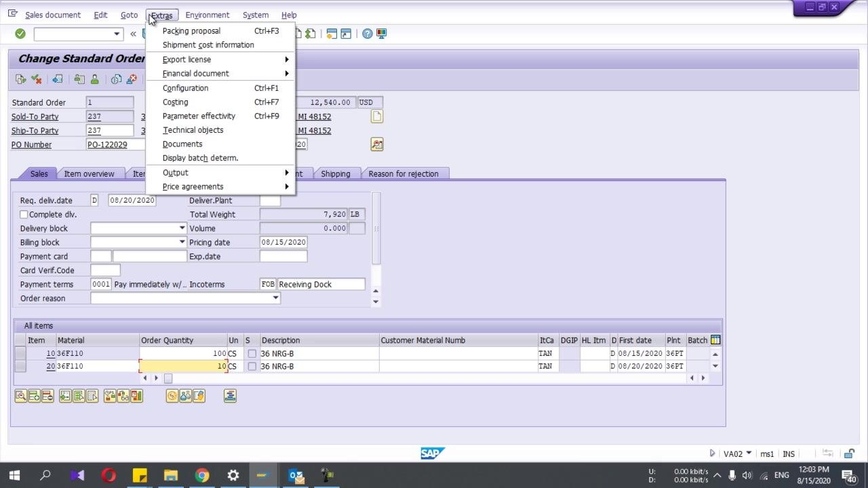Click the header output preview icon
Screen dimensions: 868x488
tap(132, 79)
